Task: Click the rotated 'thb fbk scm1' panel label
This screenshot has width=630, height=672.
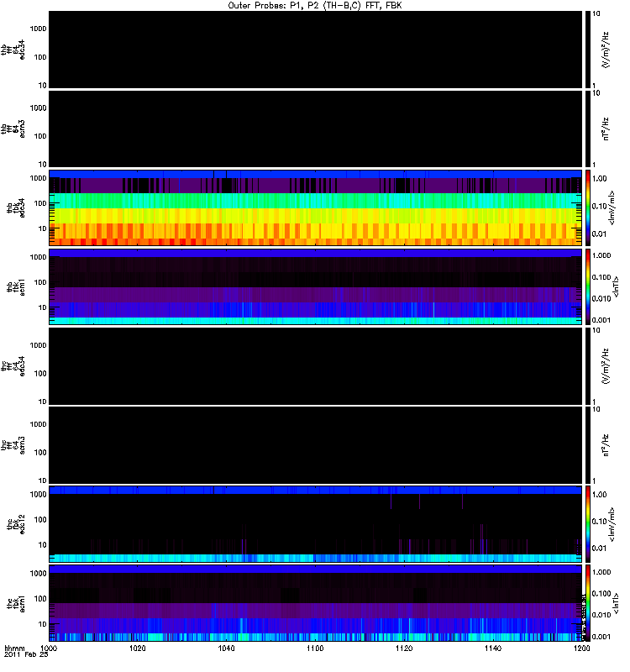Action: (16, 287)
